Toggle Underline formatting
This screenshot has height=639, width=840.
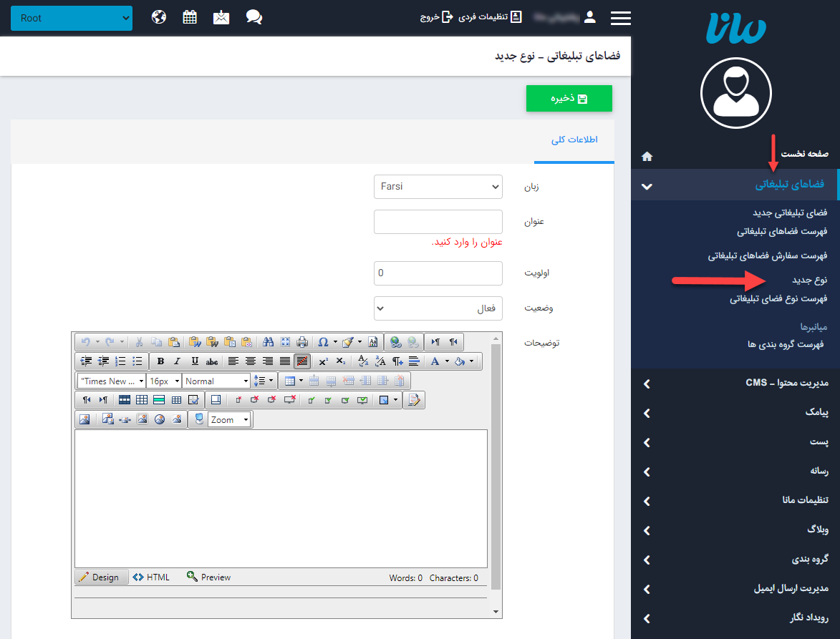click(x=195, y=361)
